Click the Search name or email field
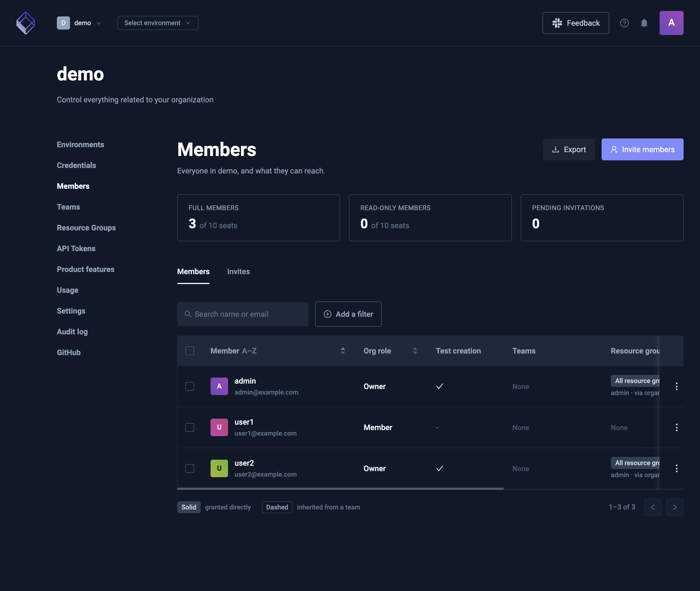 pos(243,314)
